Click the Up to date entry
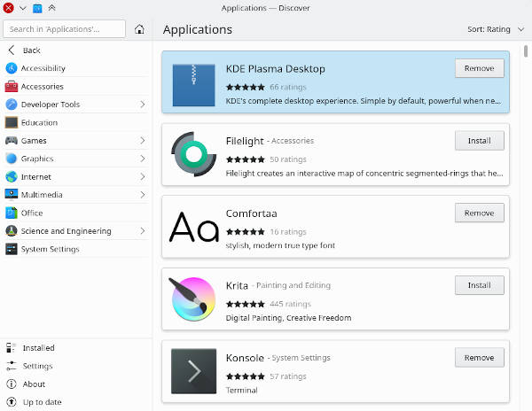 point(76,402)
